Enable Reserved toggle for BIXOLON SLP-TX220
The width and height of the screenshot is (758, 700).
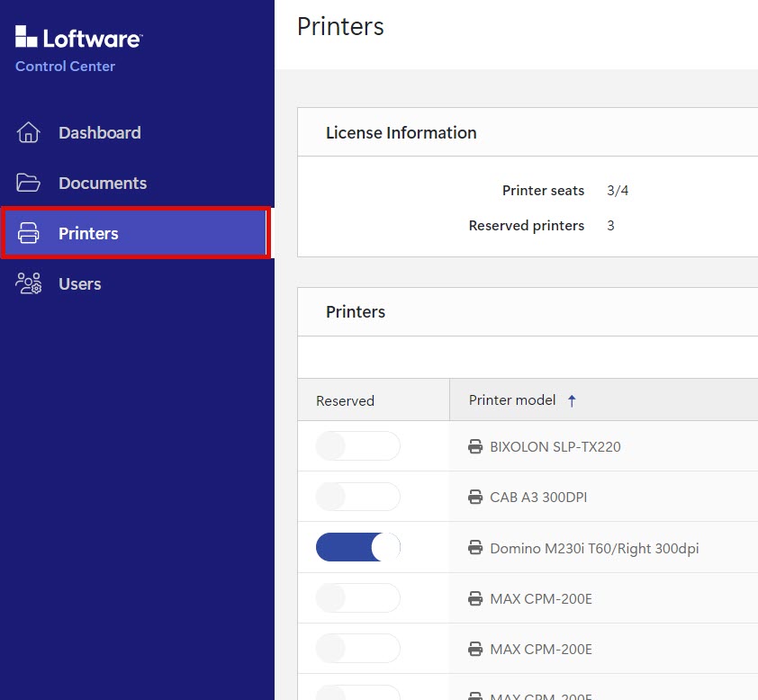click(x=357, y=446)
